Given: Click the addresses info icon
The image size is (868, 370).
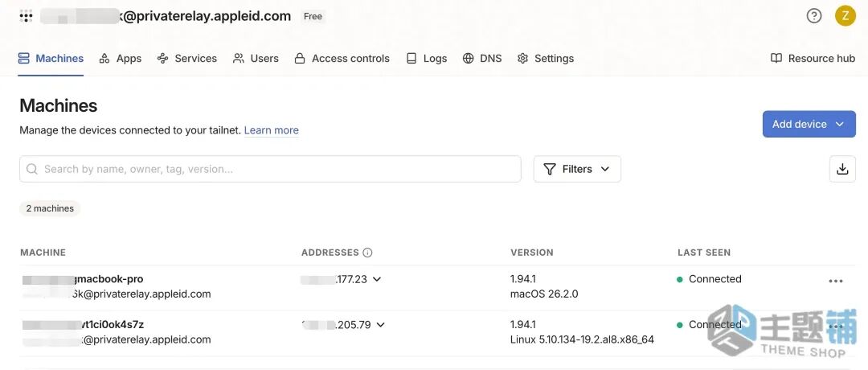Looking at the screenshot, I should (367, 253).
